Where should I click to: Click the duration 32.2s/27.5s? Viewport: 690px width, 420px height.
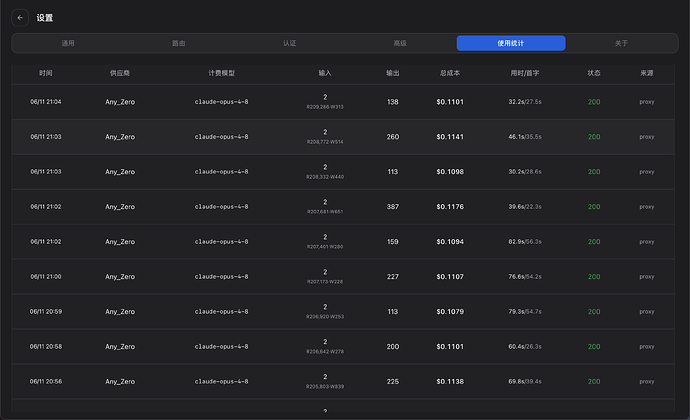(x=525, y=102)
